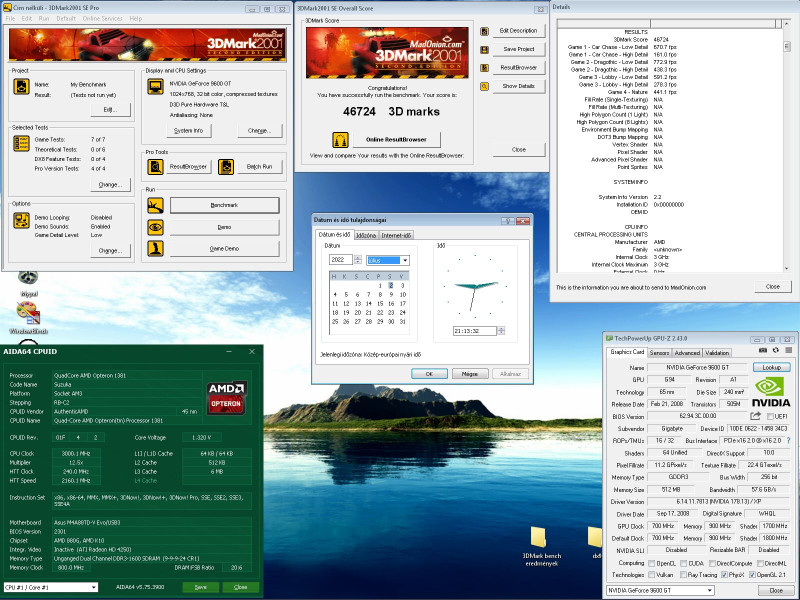Click the GPU-Z screenshot camera icon
This screenshot has width=800, height=600.
pos(763,351)
